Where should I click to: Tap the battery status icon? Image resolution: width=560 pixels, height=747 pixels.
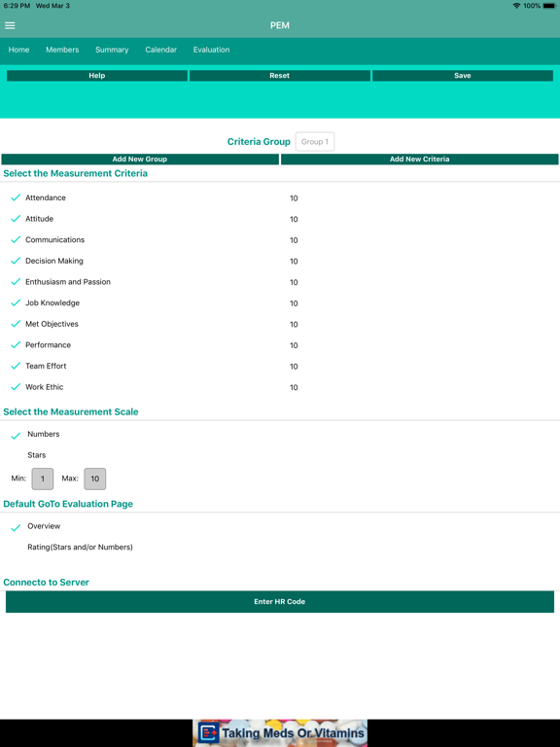point(549,6)
